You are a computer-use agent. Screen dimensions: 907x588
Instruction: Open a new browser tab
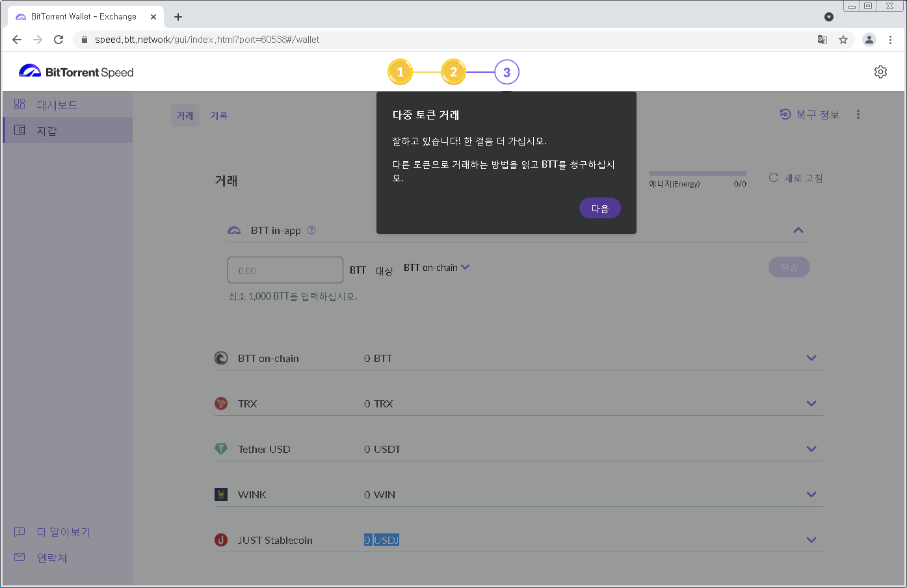[x=178, y=17]
